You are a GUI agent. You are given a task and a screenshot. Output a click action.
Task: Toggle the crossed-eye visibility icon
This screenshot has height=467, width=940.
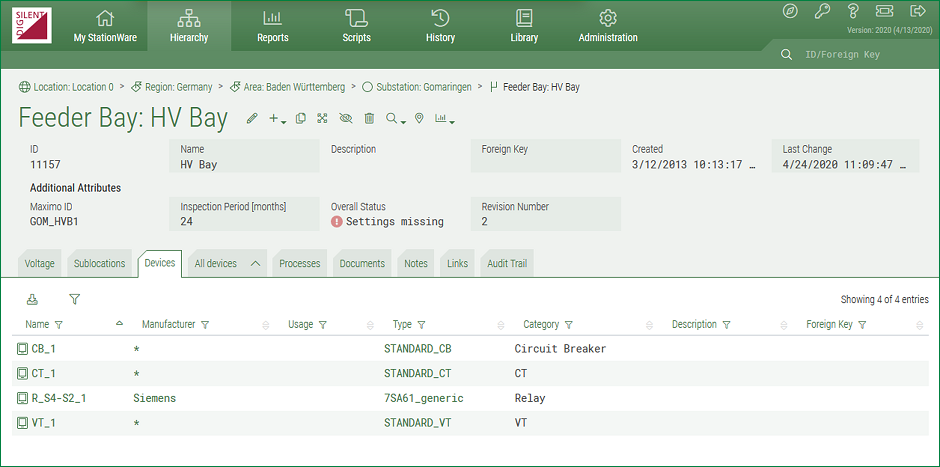click(346, 119)
